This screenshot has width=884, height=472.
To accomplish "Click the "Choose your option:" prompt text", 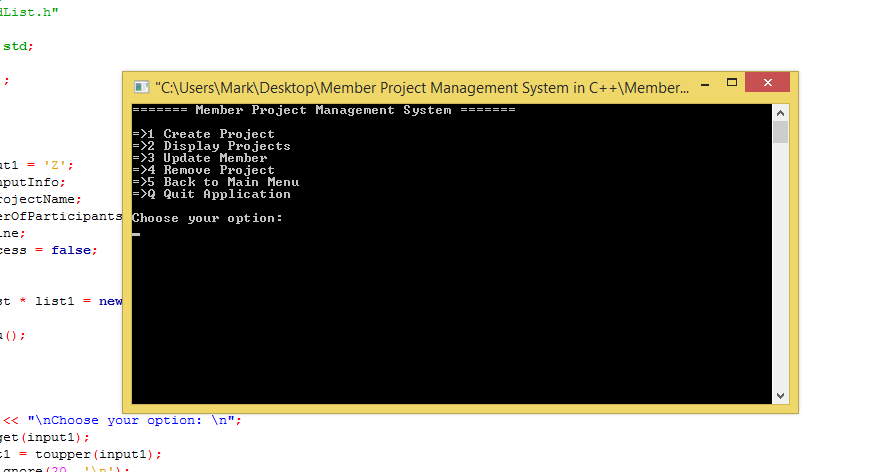I will tap(208, 218).
